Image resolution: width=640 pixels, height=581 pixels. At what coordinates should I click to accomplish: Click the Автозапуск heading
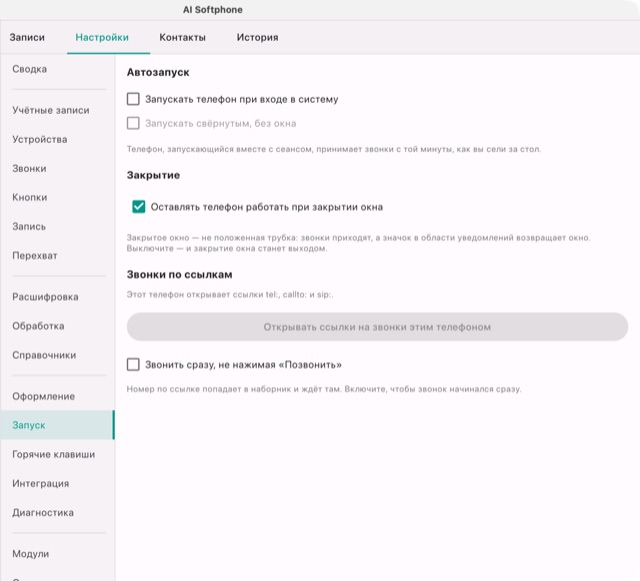[158, 72]
